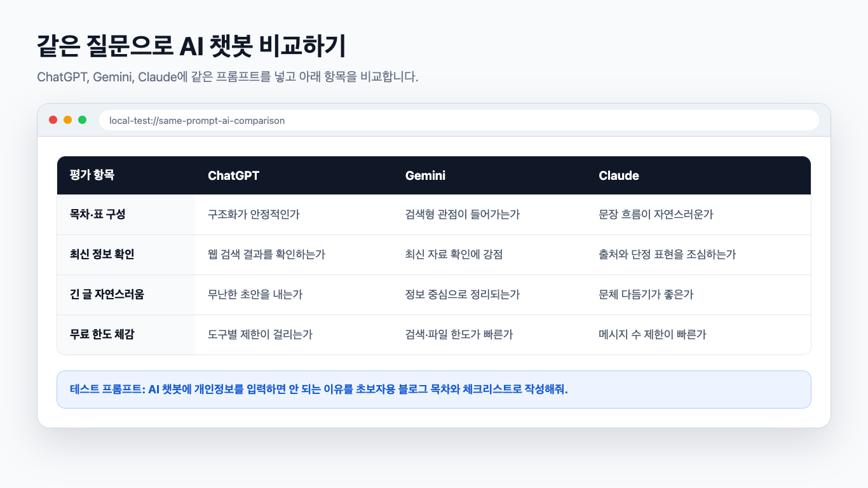Click the cell 무난한 초안을 내는가
868x488 pixels.
coord(294,295)
